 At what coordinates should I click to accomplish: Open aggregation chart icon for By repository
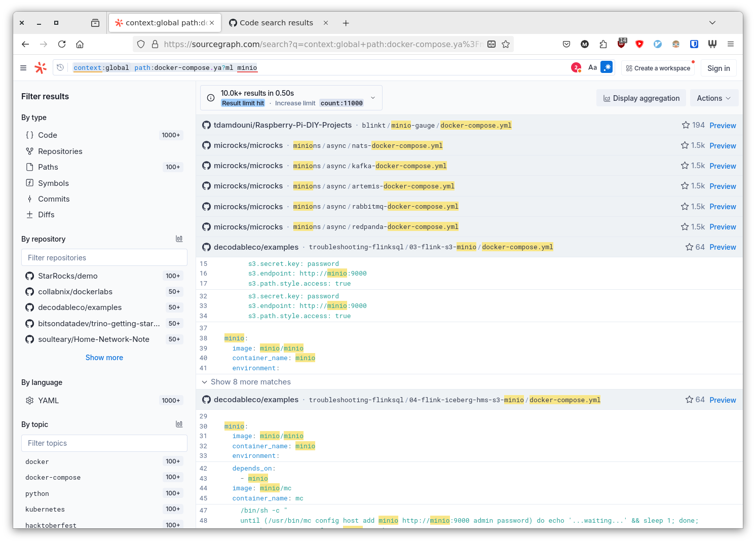coord(179,239)
